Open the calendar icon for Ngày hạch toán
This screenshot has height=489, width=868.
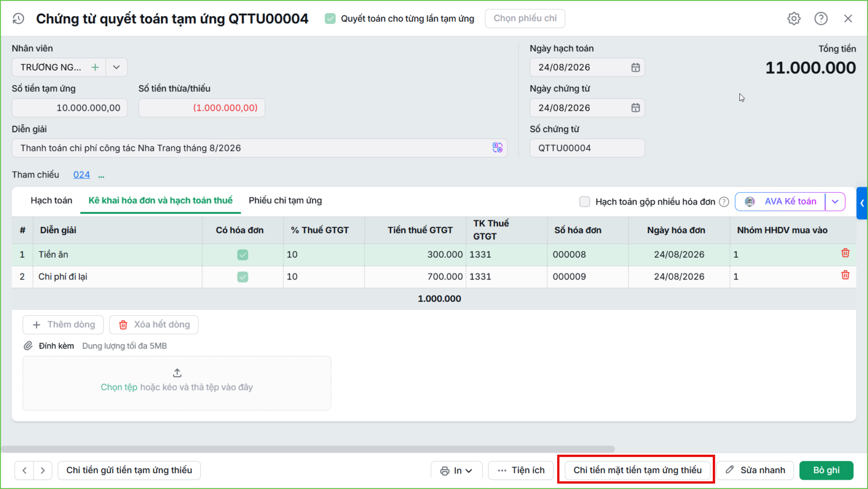(x=635, y=67)
